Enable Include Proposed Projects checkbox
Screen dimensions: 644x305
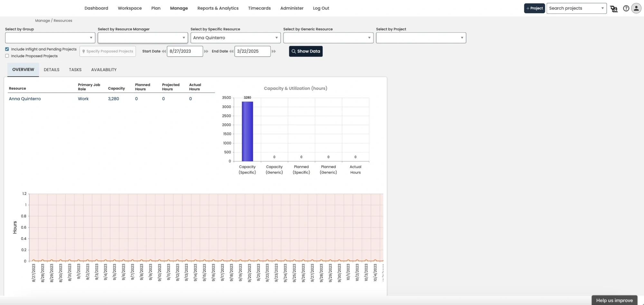(7, 56)
